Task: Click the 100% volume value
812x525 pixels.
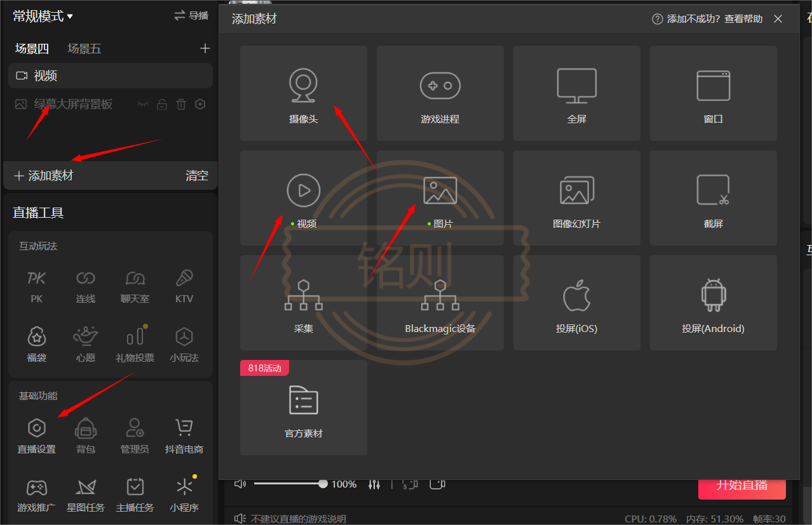Action: (x=344, y=484)
